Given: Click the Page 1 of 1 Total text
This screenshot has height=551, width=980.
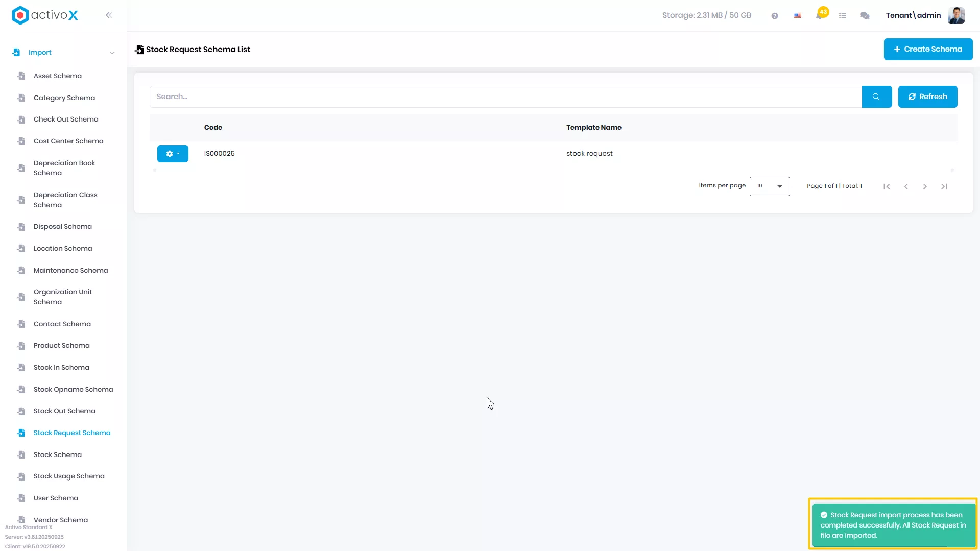Looking at the screenshot, I should point(834,186).
